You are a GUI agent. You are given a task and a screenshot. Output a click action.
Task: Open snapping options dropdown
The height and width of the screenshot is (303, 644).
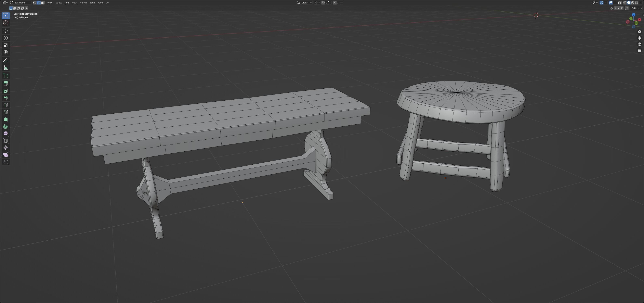coord(328,3)
